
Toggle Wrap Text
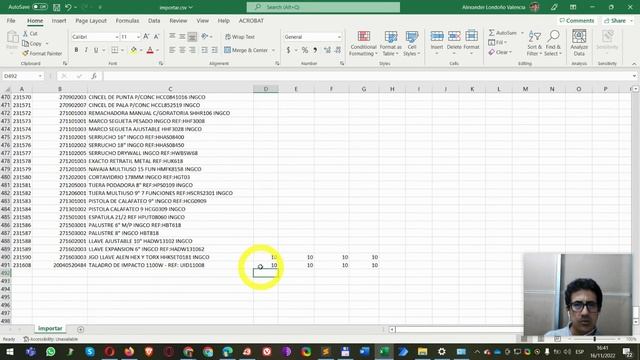(240, 37)
